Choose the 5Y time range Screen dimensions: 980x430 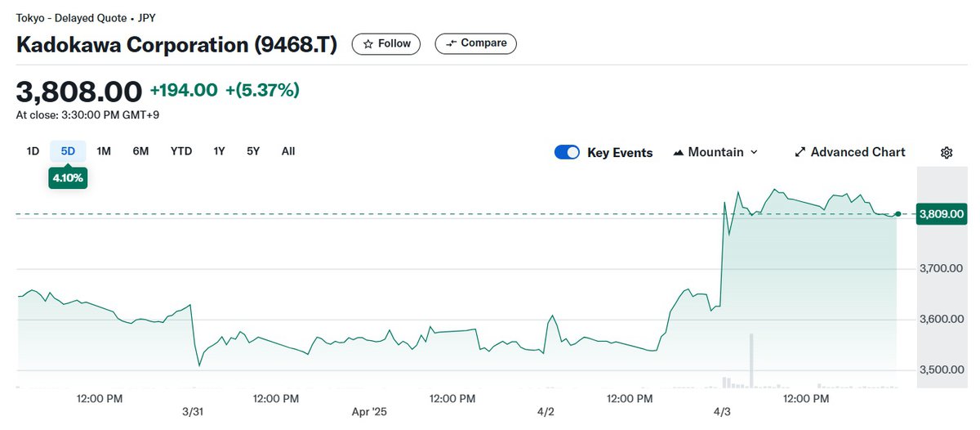(253, 151)
